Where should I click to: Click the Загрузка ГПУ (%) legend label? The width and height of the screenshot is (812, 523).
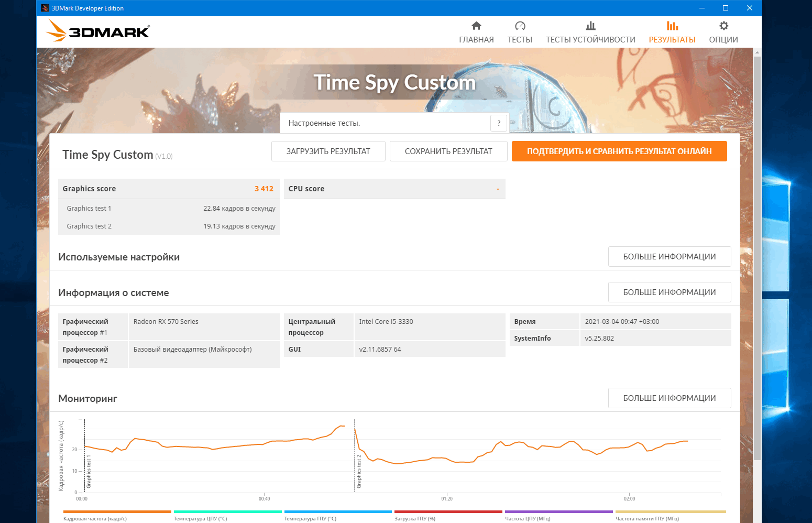click(415, 518)
